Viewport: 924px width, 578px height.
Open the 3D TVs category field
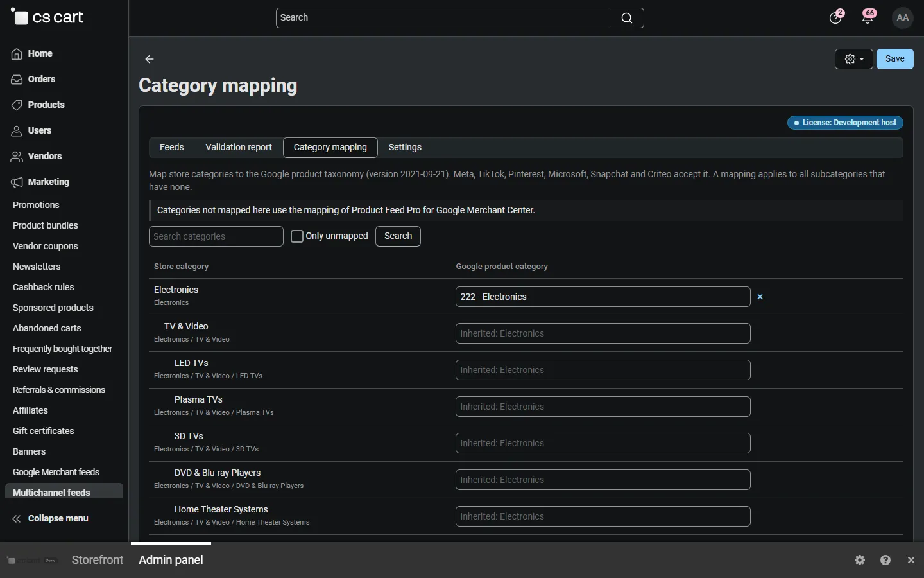tap(603, 443)
